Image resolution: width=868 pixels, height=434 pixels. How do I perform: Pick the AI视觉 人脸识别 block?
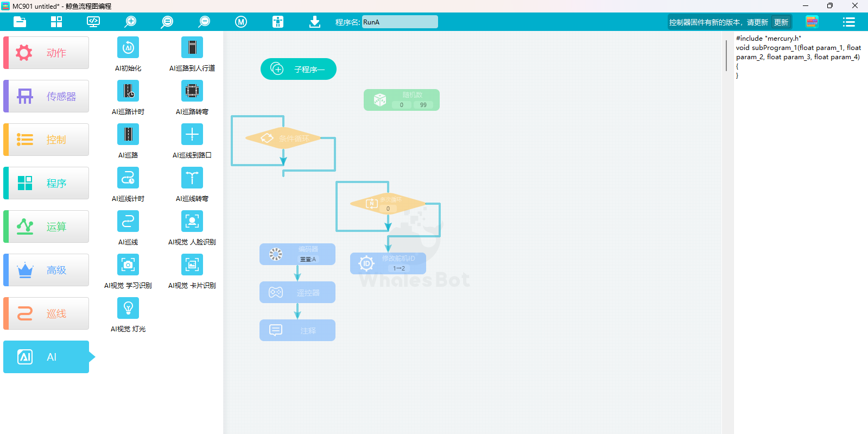tap(192, 221)
